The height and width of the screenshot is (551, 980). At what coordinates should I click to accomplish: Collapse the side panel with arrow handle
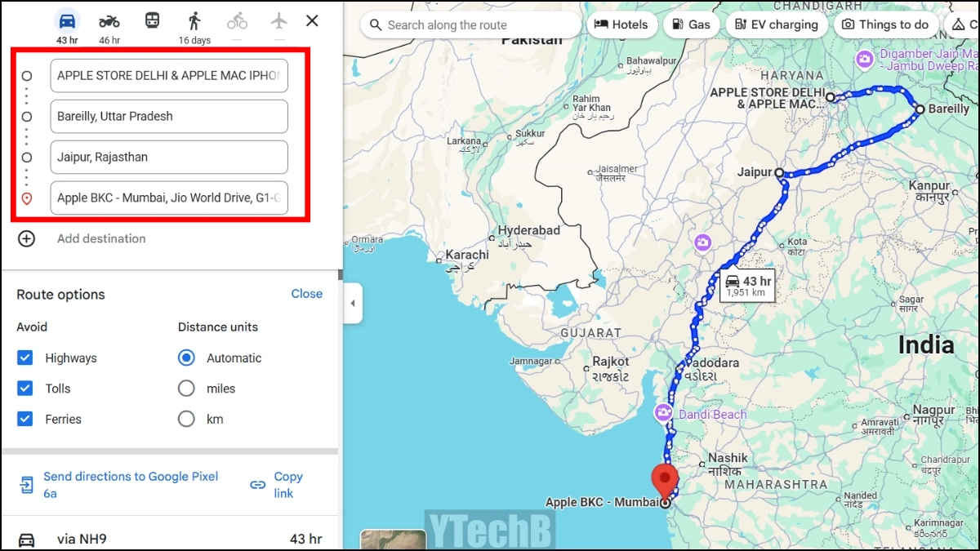tap(353, 304)
